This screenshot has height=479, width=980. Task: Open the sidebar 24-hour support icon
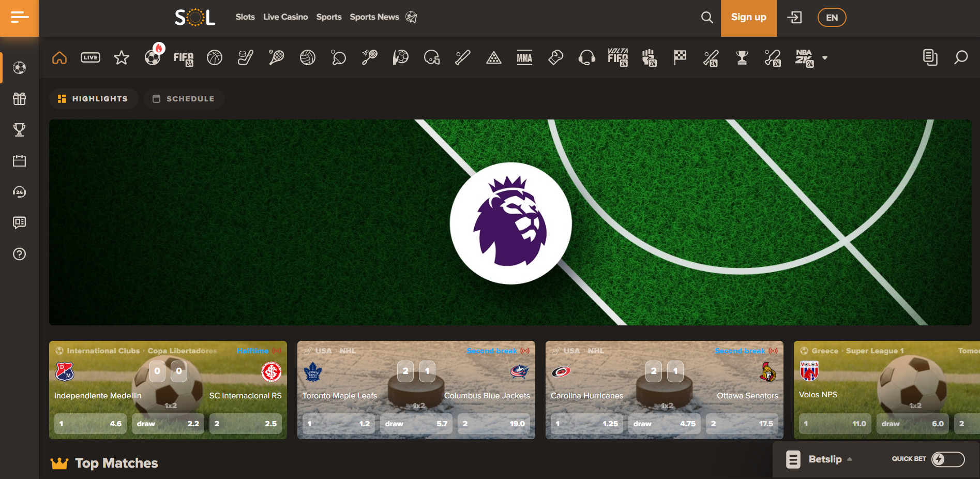[x=20, y=192]
